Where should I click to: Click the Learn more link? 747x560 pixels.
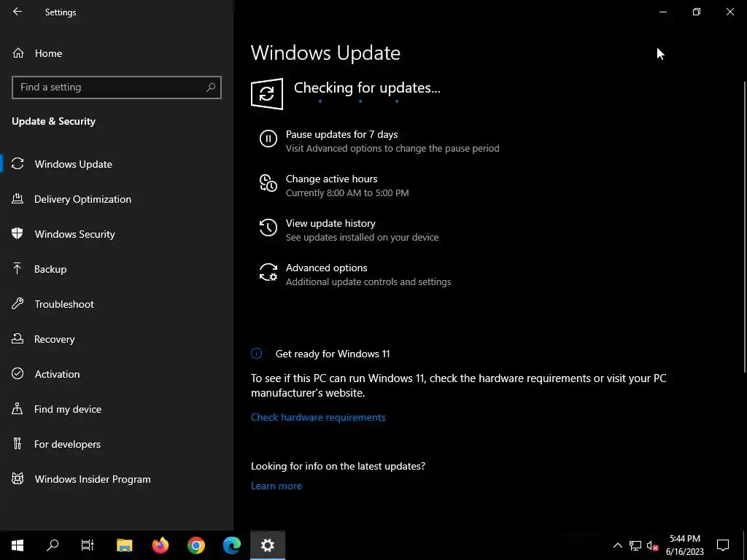click(x=276, y=486)
